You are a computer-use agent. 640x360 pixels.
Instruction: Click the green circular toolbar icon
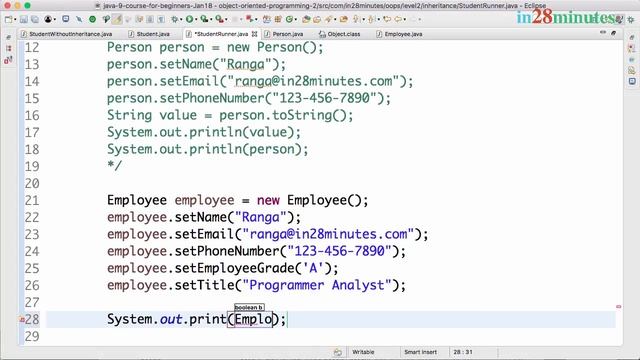pyautogui.click(x=92, y=19)
